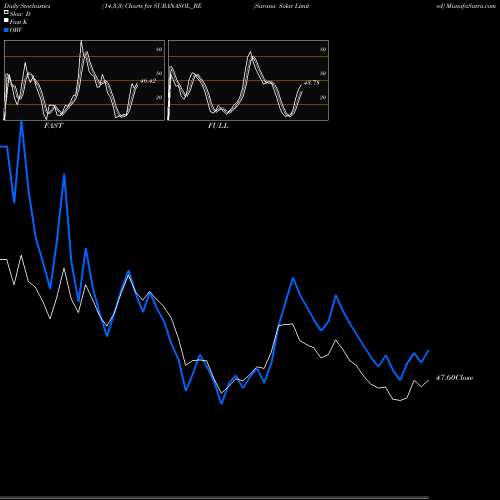Image resolution: width=500 pixels, height=500 pixels.
Task: Click the blue OBV legend swatch
Action: (x=6, y=30)
